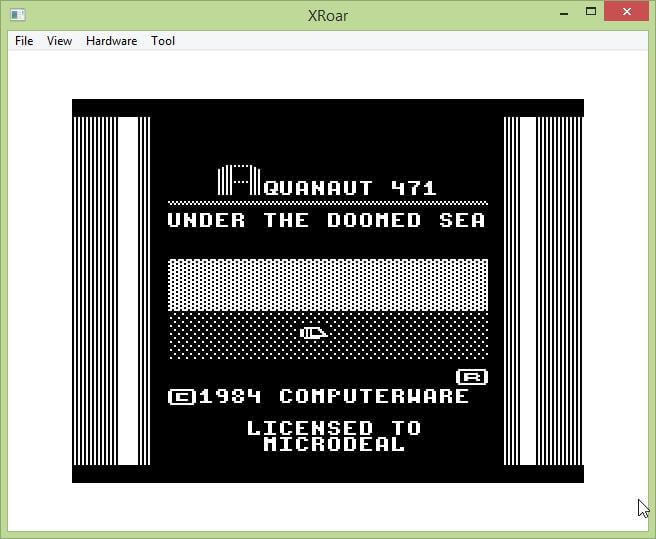Viewport: 656px width, 539px height.
Task: Open the View menu
Action: coord(59,41)
